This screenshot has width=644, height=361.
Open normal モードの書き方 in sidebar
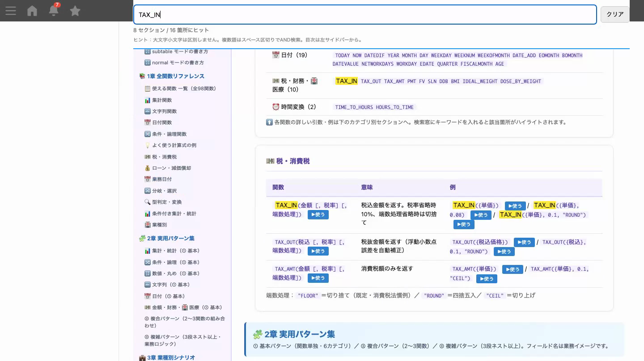click(x=174, y=63)
